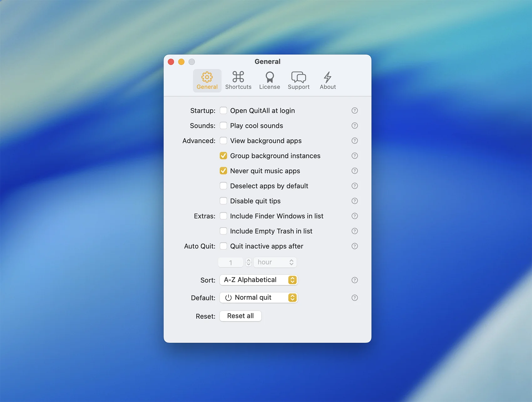Viewport: 532px width, 402px height.
Task: Click the auto quit number stepper arrows
Action: coord(248,262)
